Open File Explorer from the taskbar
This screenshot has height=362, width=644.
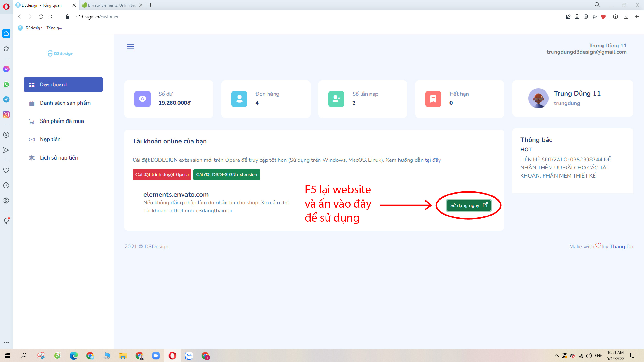point(123,355)
